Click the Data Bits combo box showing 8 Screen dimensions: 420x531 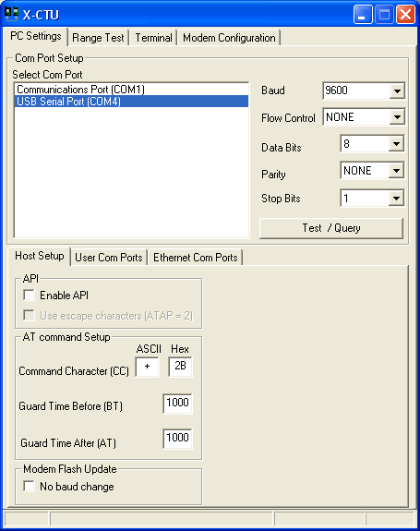[x=372, y=144]
